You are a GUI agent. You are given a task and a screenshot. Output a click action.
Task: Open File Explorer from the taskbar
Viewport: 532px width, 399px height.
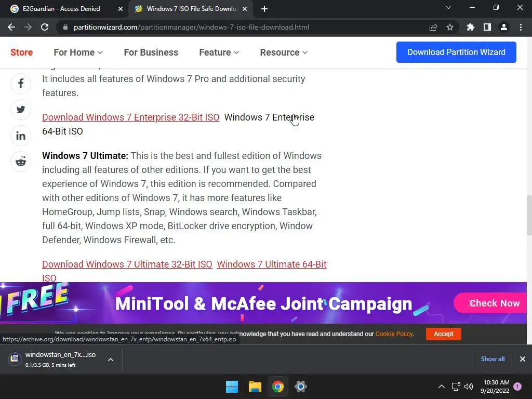tap(255, 387)
